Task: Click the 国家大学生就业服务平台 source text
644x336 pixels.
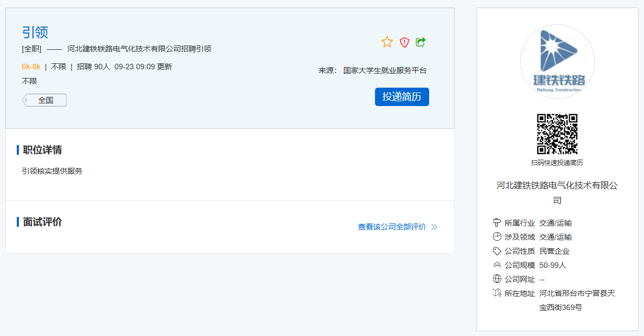Action: [x=385, y=70]
